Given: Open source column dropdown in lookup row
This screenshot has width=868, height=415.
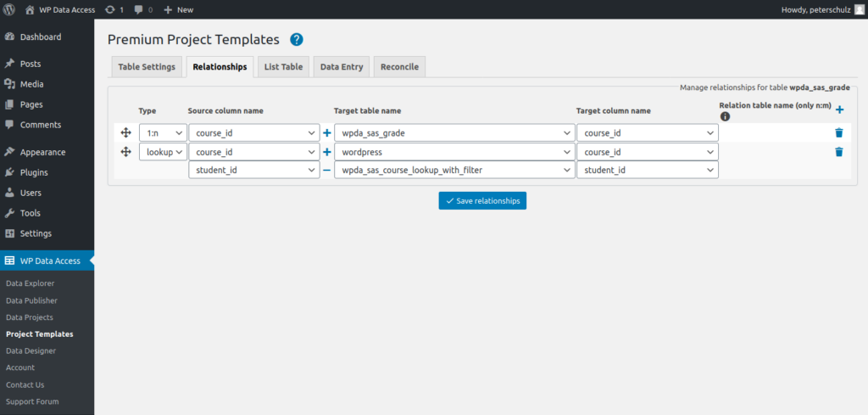Looking at the screenshot, I should [x=254, y=152].
